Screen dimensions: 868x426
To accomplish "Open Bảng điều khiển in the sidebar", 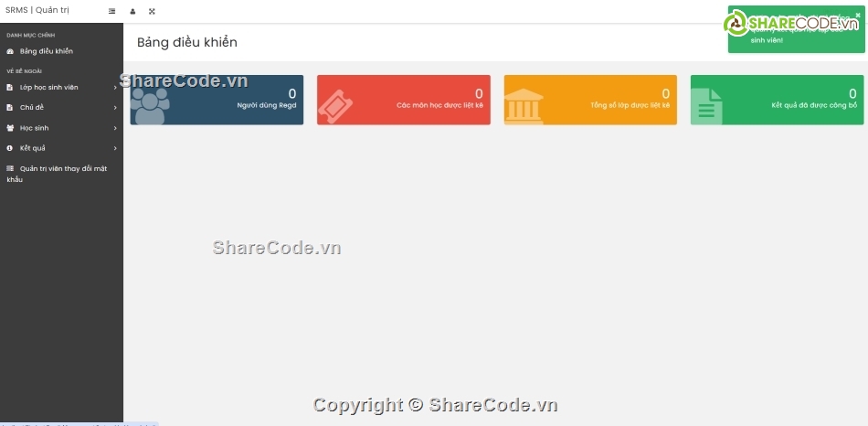I will coord(46,51).
